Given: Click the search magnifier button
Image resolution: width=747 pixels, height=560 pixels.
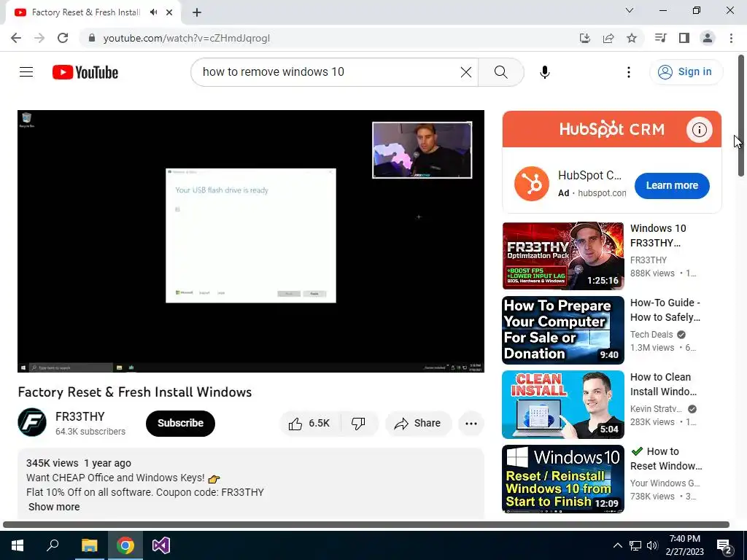Looking at the screenshot, I should (500, 72).
